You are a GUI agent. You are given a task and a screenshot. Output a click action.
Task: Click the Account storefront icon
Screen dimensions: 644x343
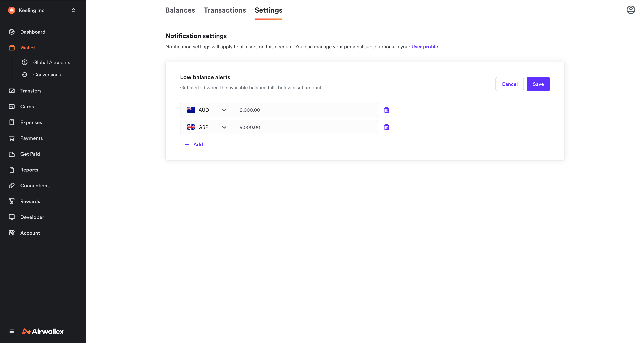point(11,233)
